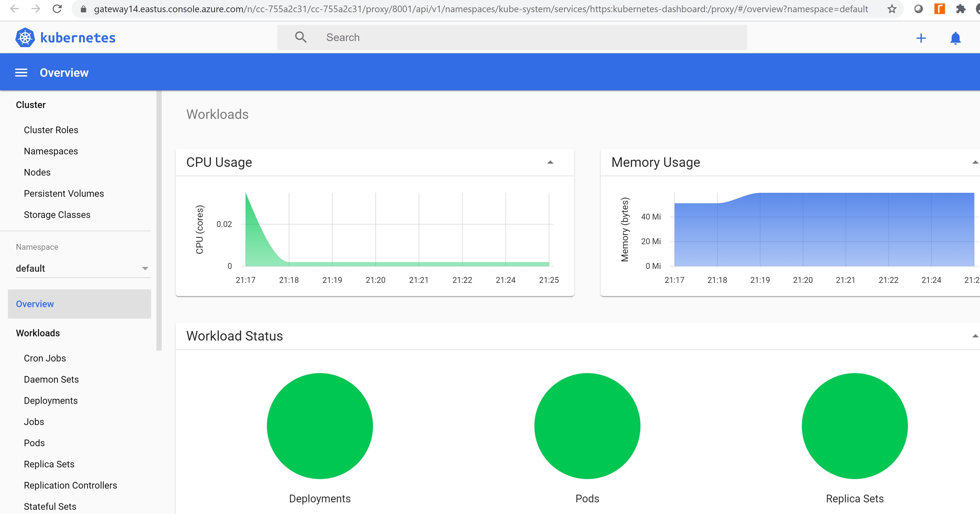Click the orange browser extension icon
This screenshot has height=514, width=980.
939,9
